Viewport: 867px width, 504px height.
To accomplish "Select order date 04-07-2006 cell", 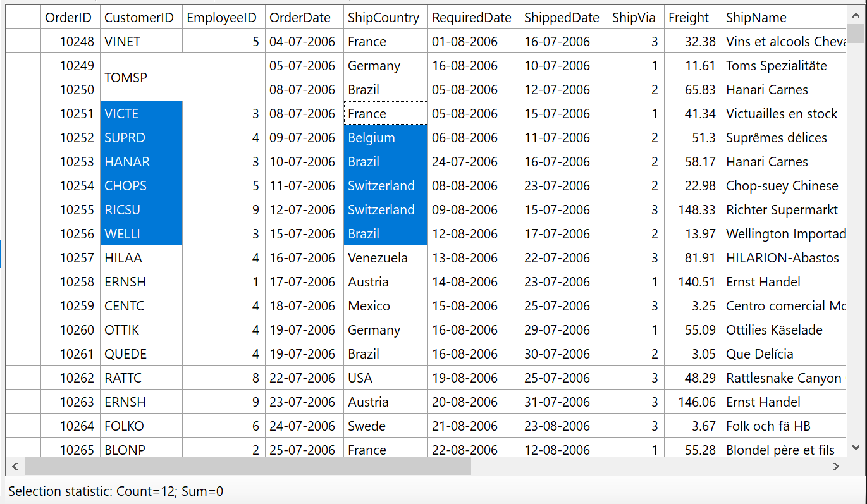I will 305,42.
